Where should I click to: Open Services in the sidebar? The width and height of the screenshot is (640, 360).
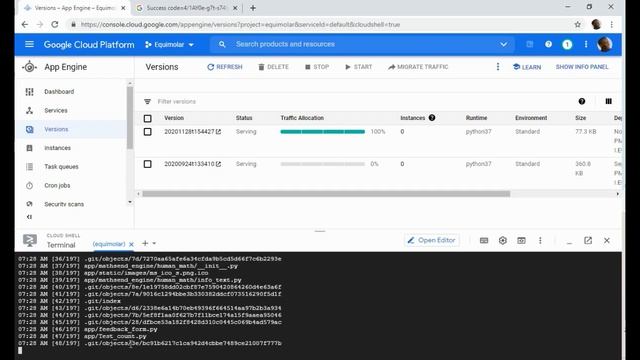tap(56, 111)
